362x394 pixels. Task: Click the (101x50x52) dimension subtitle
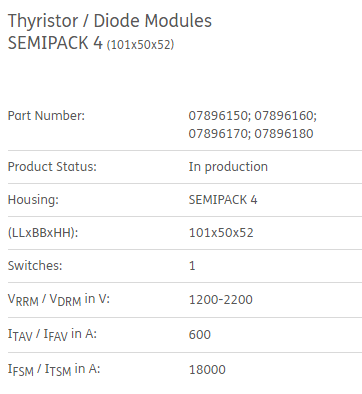point(140,45)
